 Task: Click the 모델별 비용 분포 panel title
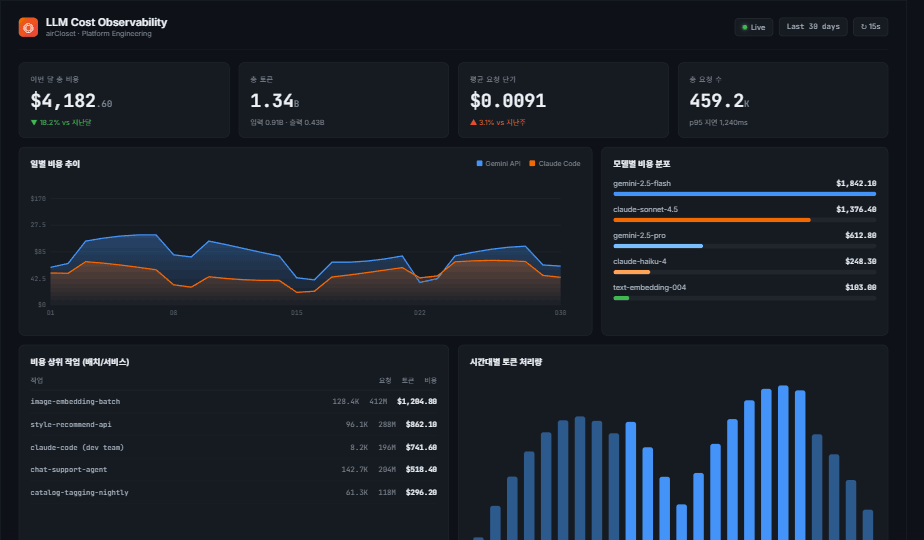641,164
